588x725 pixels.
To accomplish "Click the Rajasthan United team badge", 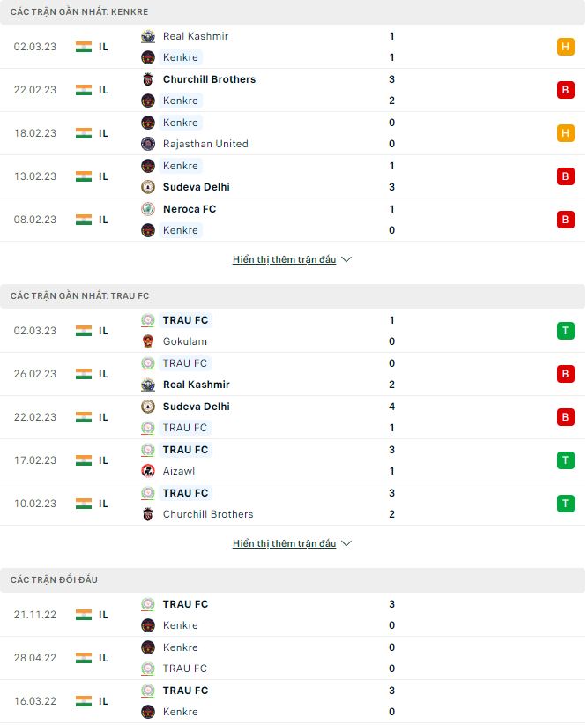I will coord(148,144).
